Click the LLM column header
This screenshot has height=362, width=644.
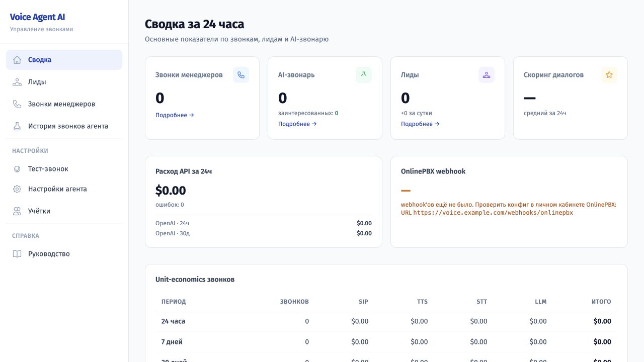click(x=540, y=302)
